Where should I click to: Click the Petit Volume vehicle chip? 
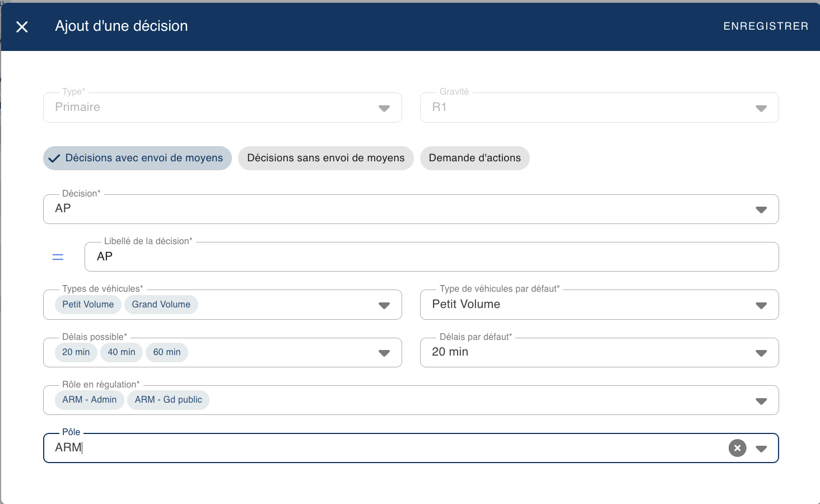coord(88,305)
